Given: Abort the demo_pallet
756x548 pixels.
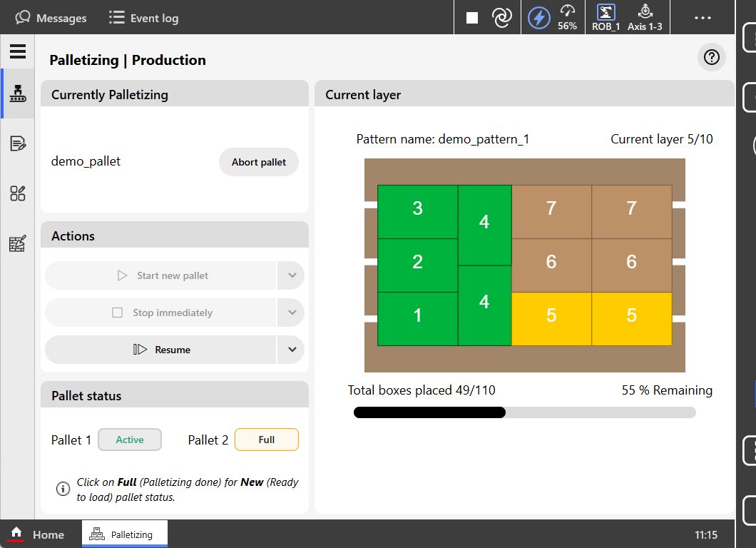Looking at the screenshot, I should tap(259, 162).
